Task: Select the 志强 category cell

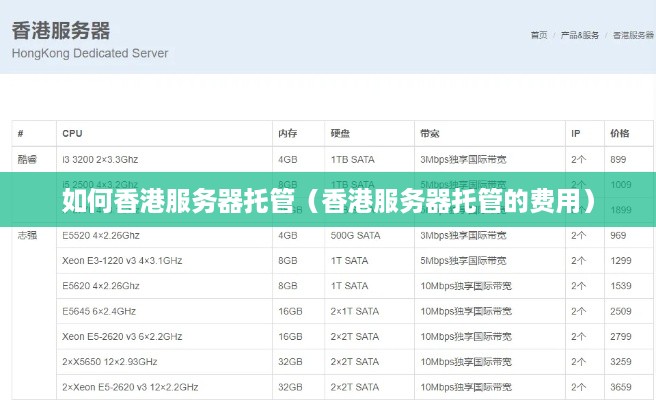Action: [x=27, y=235]
